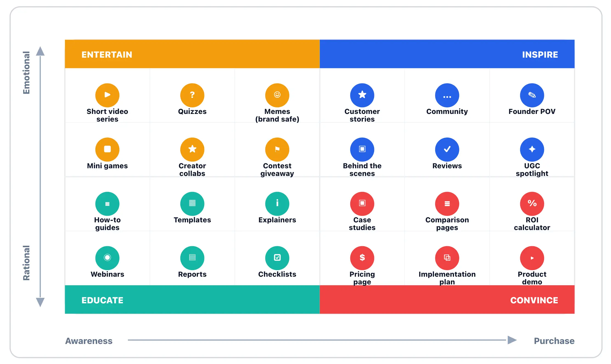Select the Reviews checkmark icon
Viewport: 611px width, 364px height.
447,149
